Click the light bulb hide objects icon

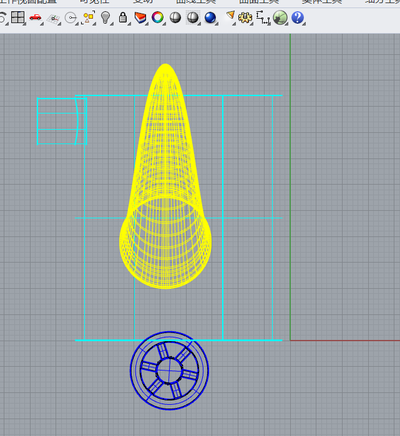pos(105,17)
